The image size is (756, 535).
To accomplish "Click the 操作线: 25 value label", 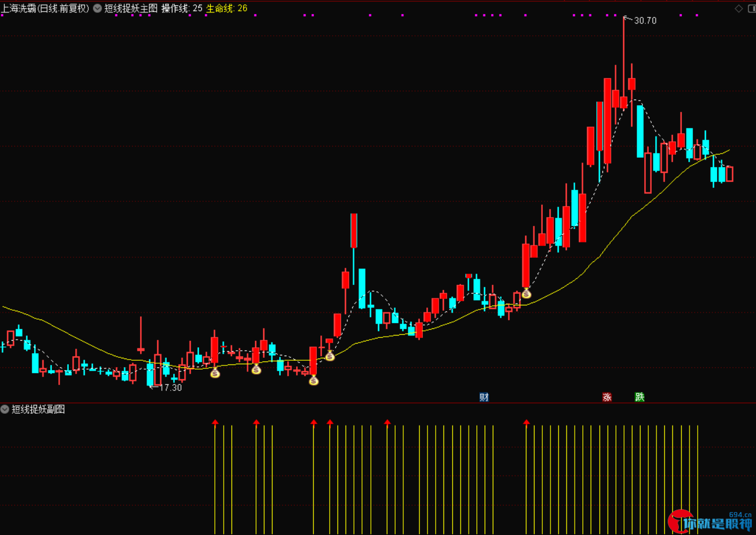I will pos(182,8).
